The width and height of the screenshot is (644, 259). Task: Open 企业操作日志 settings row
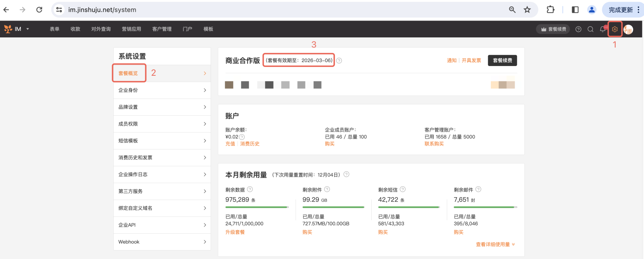point(162,175)
